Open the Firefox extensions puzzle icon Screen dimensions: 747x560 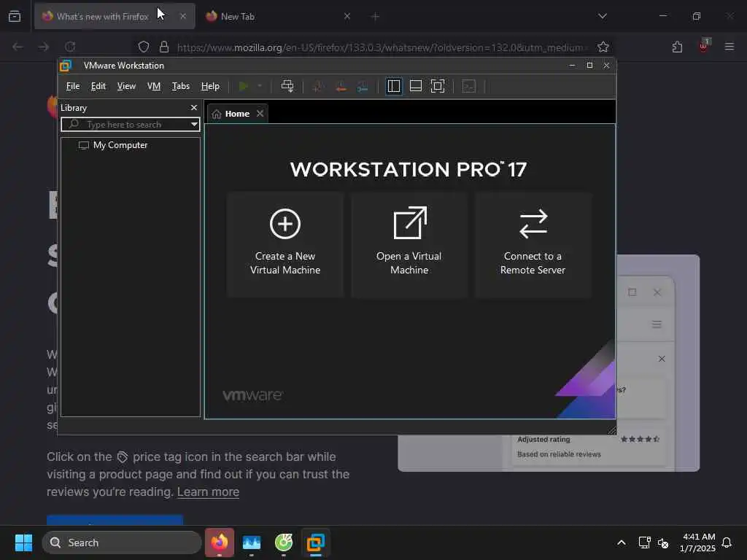pos(677,47)
